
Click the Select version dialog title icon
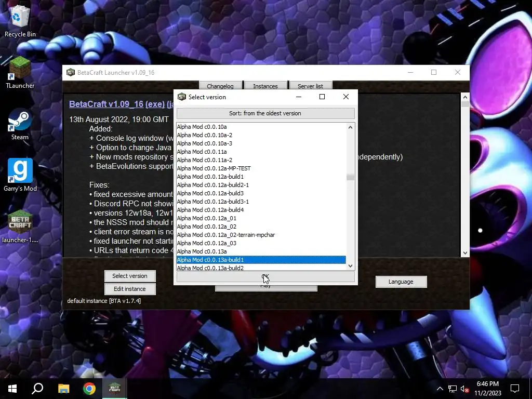tap(182, 97)
